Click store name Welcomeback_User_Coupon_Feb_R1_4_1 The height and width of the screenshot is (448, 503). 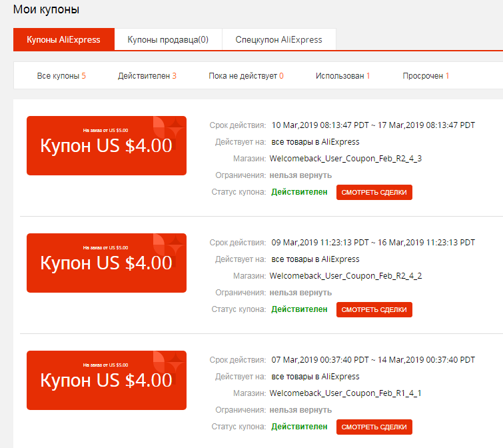pos(345,393)
